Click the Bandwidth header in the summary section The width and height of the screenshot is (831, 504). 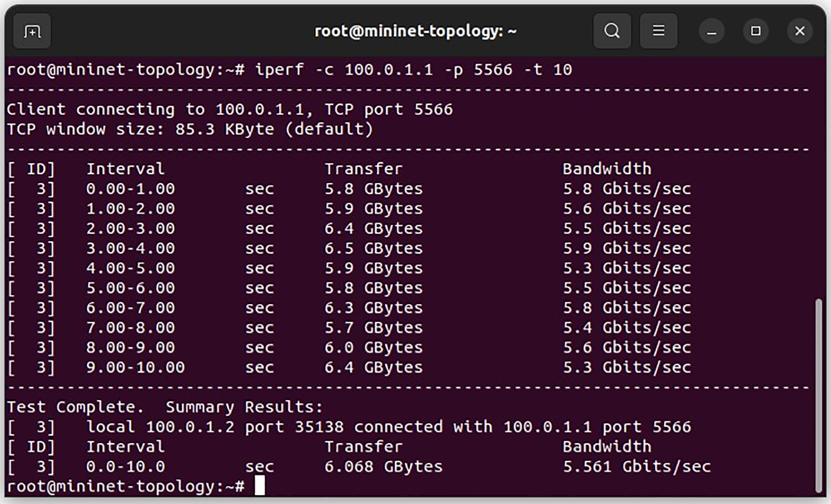607,446
